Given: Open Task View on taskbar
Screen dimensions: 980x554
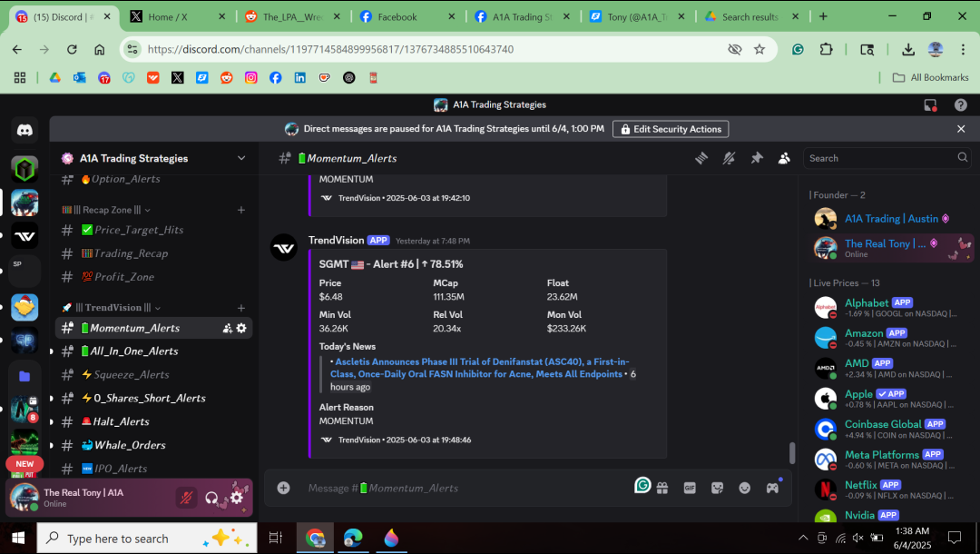Looking at the screenshot, I should [276, 538].
